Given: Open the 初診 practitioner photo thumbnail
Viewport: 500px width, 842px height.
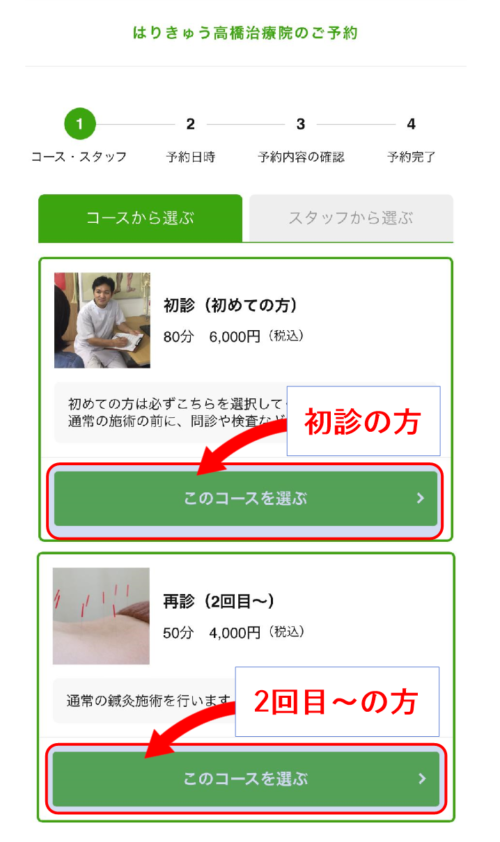Looking at the screenshot, I should point(102,320).
